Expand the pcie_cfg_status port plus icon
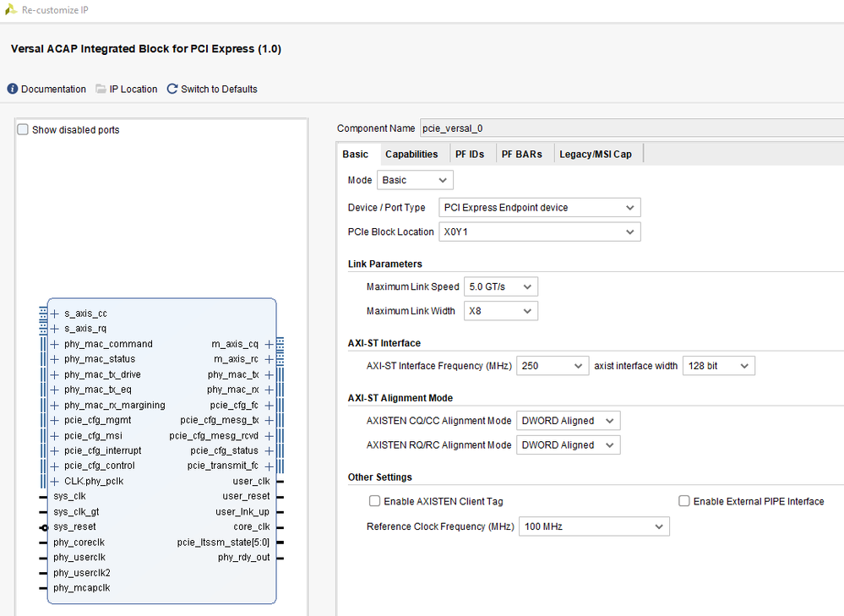This screenshot has width=844, height=616. (269, 450)
